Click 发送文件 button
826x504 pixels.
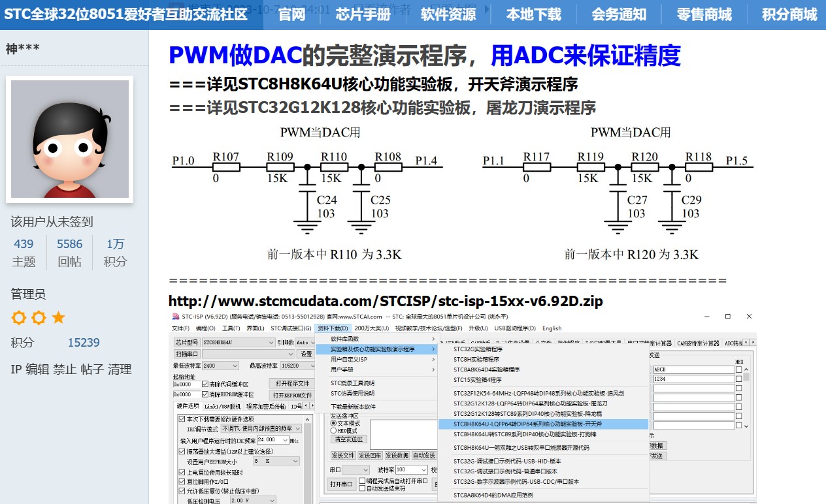coord(343,455)
